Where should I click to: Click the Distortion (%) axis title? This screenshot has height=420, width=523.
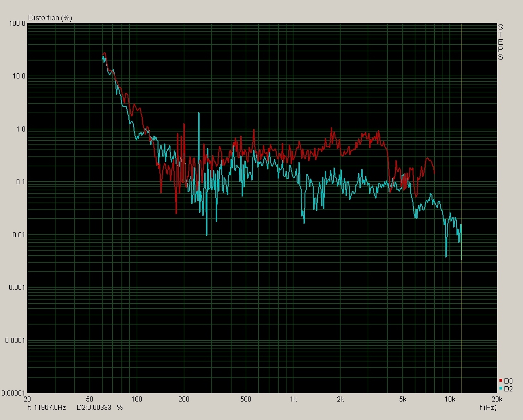click(x=50, y=18)
